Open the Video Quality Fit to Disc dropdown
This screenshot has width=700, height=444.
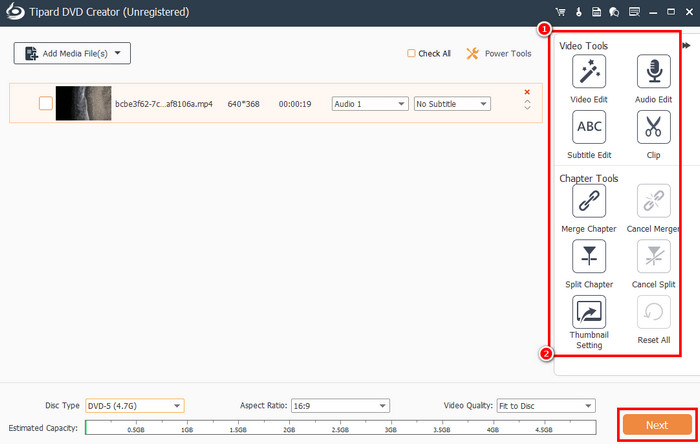click(546, 406)
